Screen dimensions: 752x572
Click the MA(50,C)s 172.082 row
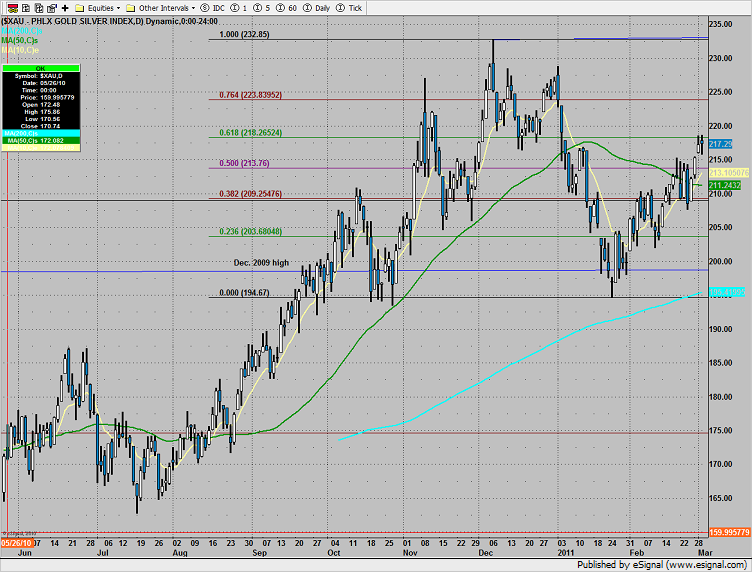pyautogui.click(x=41, y=140)
